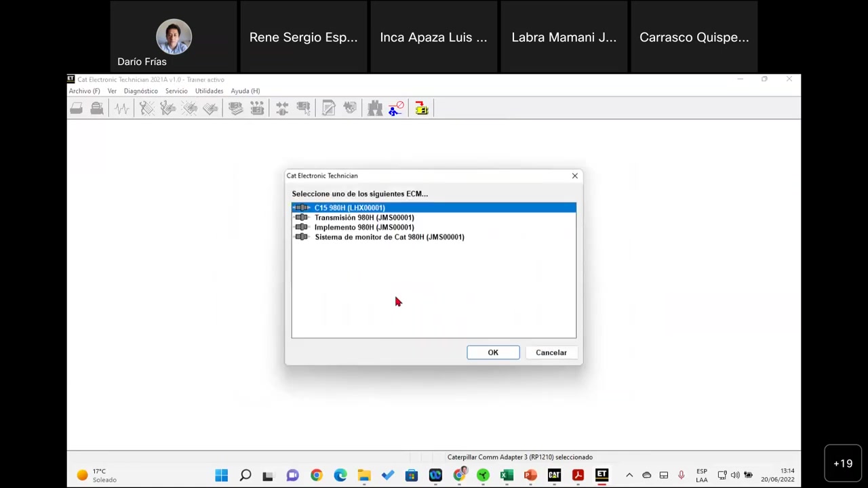Screen dimensions: 868x488
Task: Click the OK button
Action: (493, 352)
